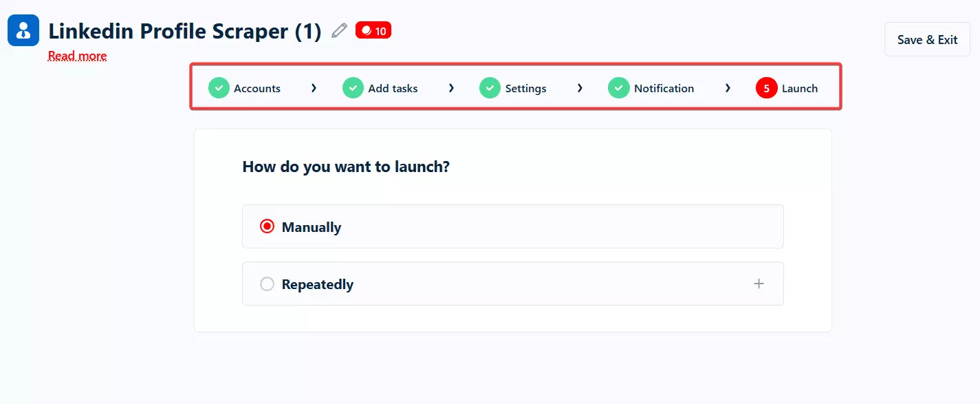Open the Settings step
The width and height of the screenshot is (980, 404).
point(525,89)
